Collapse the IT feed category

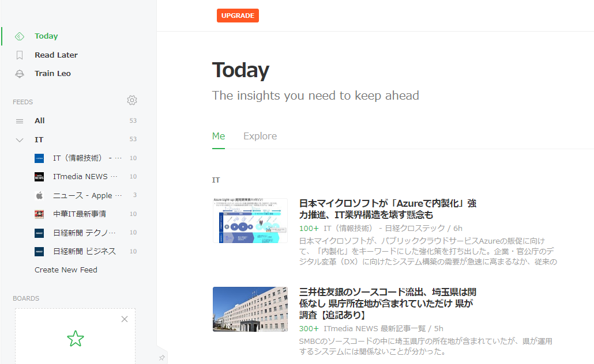point(20,140)
